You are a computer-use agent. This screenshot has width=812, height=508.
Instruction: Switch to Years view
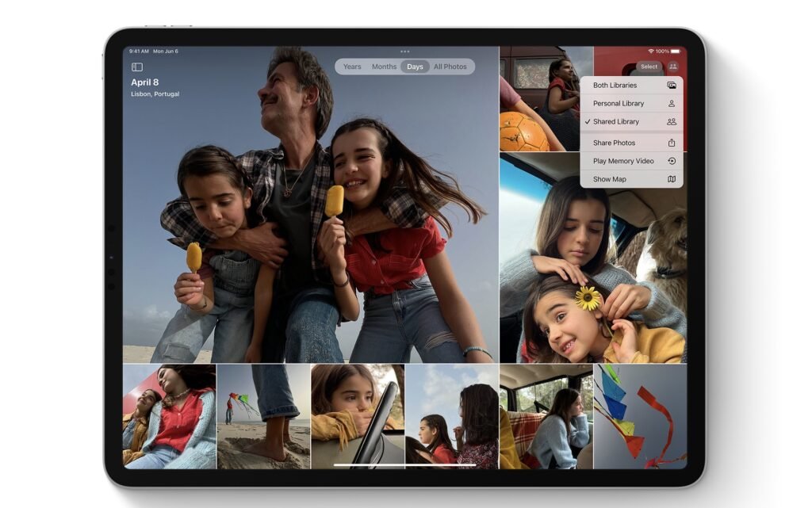point(352,67)
